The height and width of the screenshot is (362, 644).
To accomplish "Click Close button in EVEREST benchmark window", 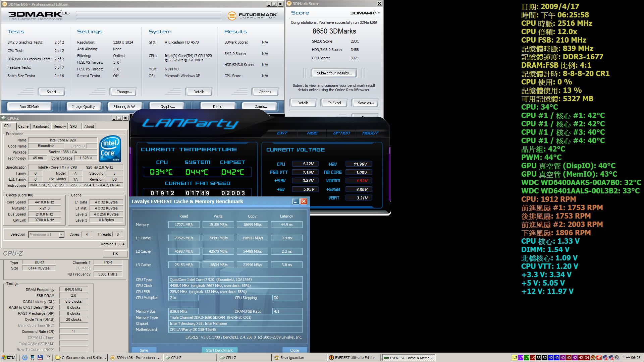I will click(294, 350).
